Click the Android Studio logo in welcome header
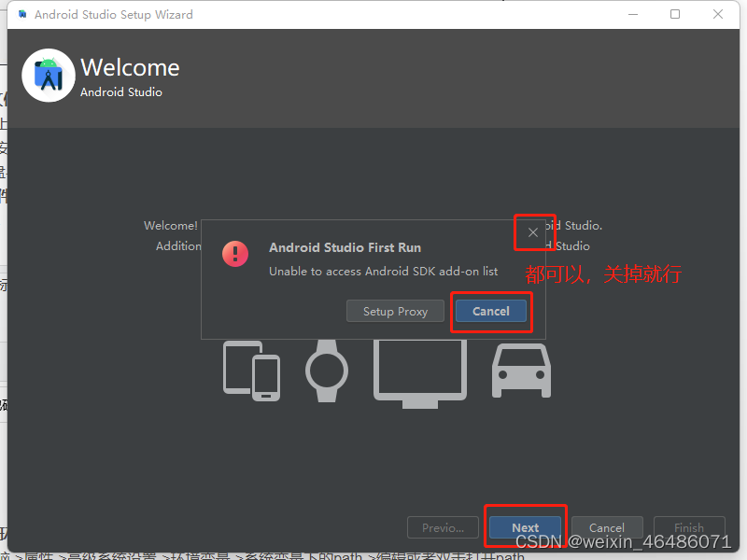747x560 pixels. (48, 76)
